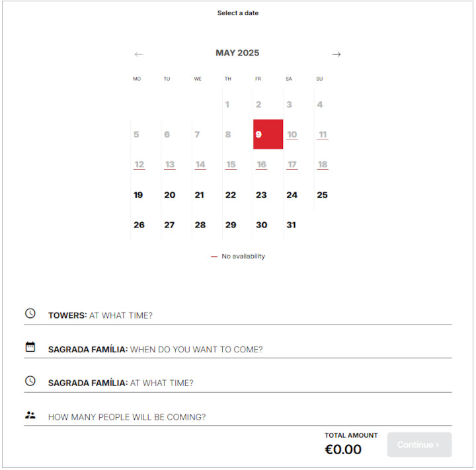Image resolution: width=476 pixels, height=470 pixels.
Task: Click the clock icon beside Sagrada Família time
Action: (x=30, y=381)
